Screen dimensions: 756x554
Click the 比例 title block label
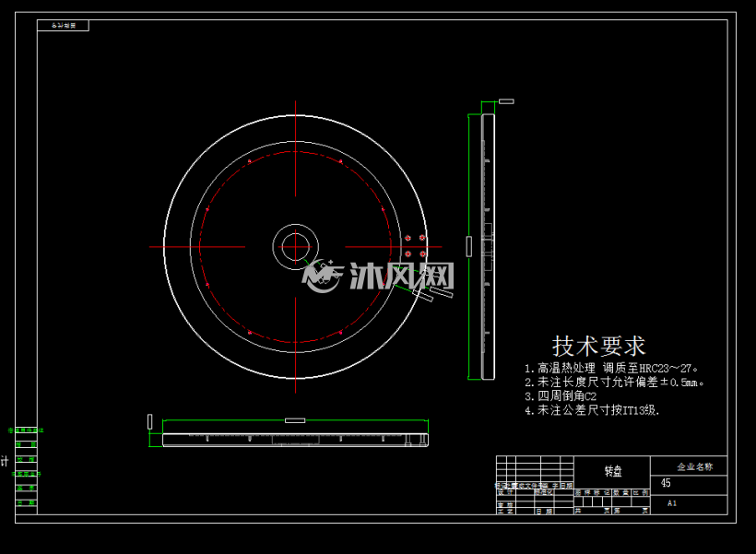[x=641, y=493]
